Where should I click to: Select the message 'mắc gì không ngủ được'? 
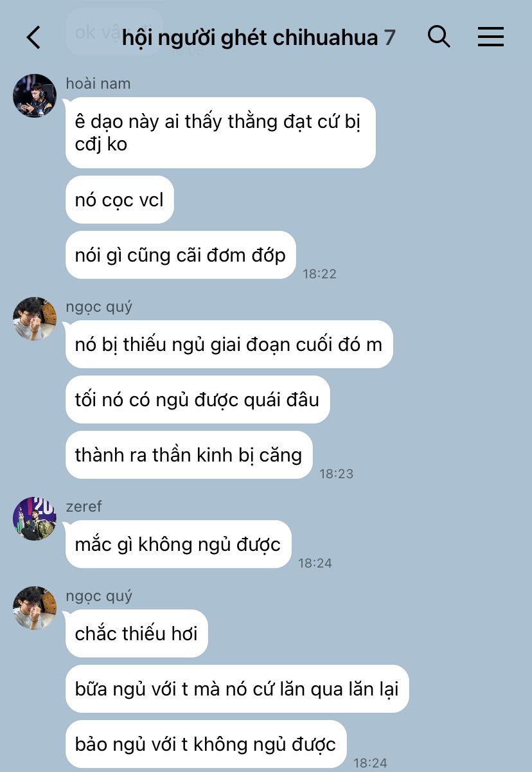pos(178,544)
